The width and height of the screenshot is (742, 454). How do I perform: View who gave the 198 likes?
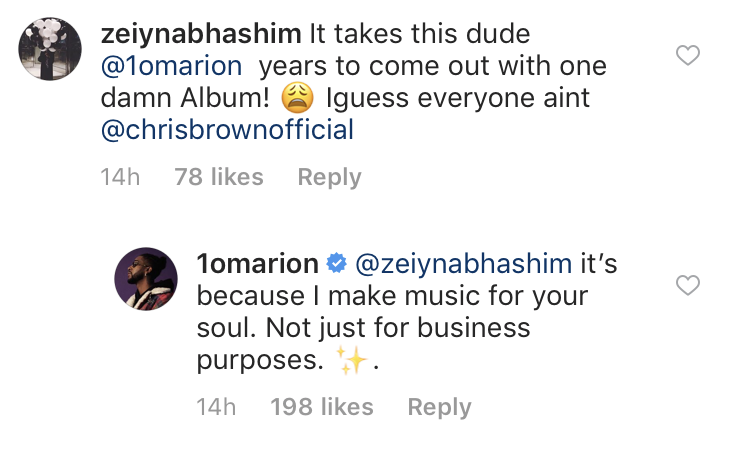(321, 408)
